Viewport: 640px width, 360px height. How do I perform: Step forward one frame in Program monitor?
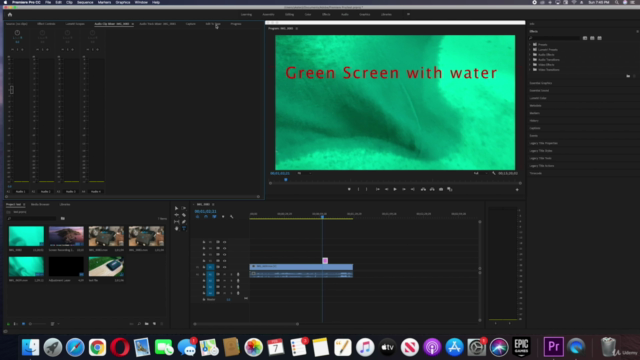pyautogui.click(x=404, y=189)
